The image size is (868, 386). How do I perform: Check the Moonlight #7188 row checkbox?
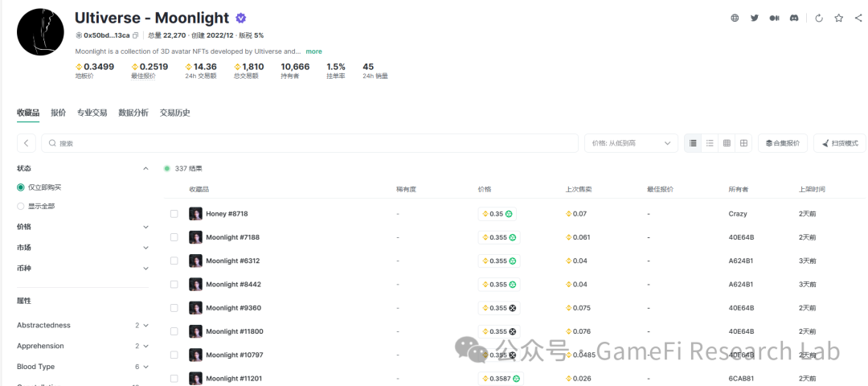[174, 237]
